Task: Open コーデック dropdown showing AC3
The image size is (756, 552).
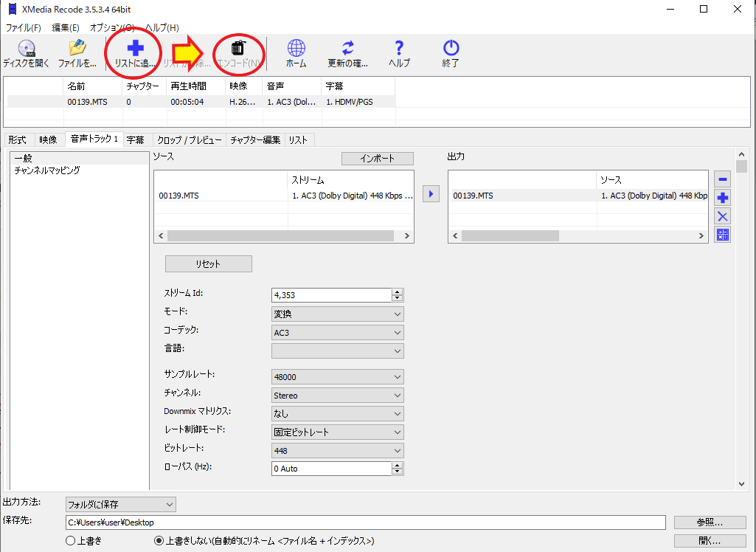Action: pos(338,332)
